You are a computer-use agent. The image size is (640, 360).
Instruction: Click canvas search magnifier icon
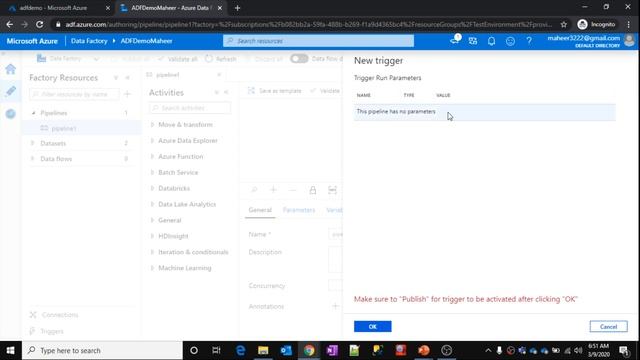(254, 190)
